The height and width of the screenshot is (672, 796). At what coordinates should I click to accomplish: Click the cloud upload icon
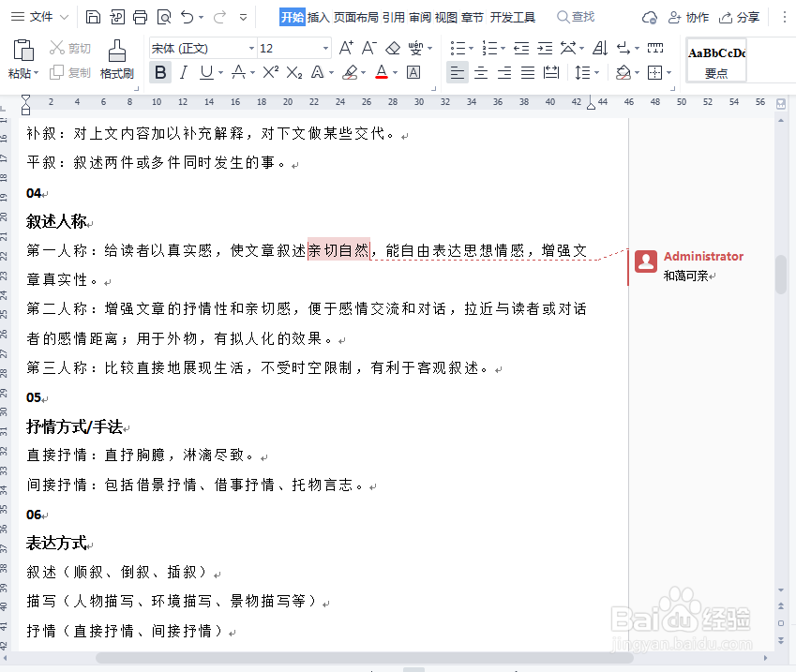648,16
